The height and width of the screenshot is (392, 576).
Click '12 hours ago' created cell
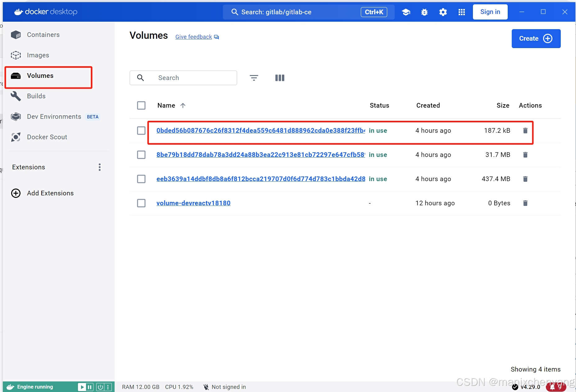[x=435, y=203]
